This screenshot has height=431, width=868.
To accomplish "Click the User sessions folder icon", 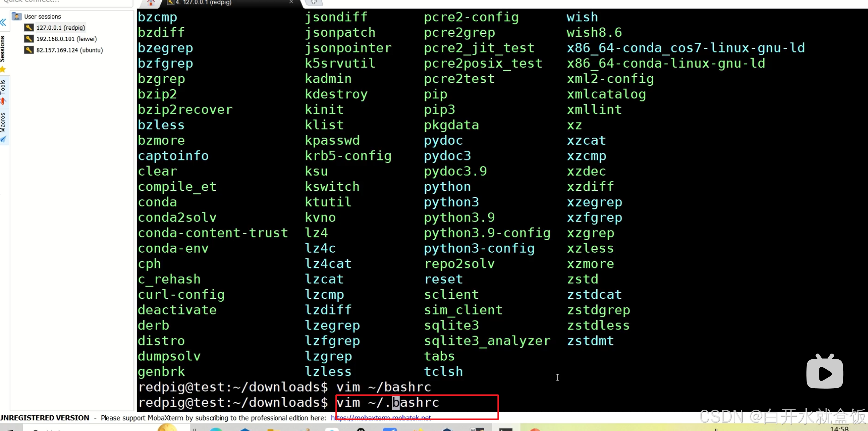I will pyautogui.click(x=17, y=16).
